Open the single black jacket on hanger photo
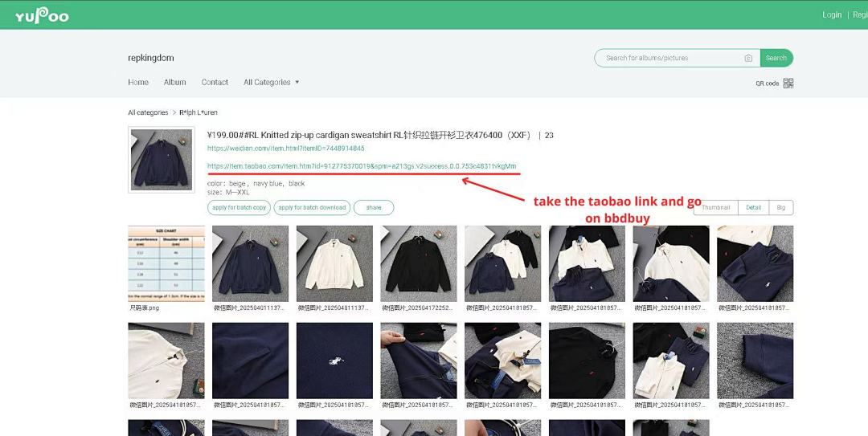Image resolution: width=868 pixels, height=436 pixels. [x=419, y=263]
